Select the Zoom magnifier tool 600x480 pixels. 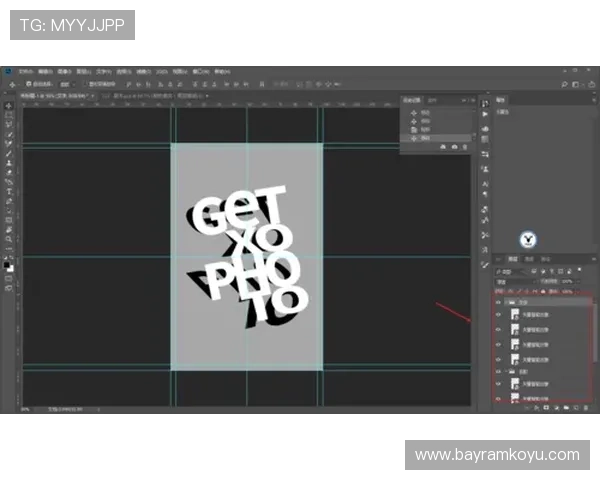pos(9,239)
